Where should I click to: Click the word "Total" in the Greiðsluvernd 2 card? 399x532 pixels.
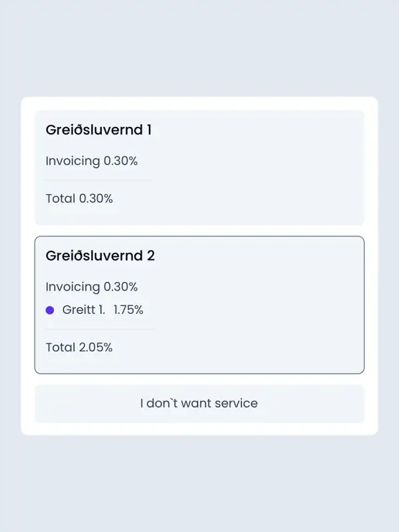tap(61, 347)
